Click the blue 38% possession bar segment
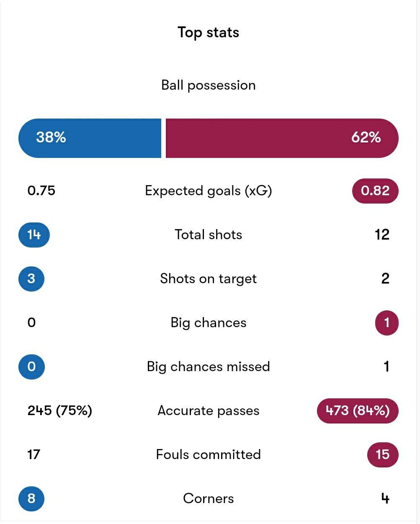 pos(90,138)
